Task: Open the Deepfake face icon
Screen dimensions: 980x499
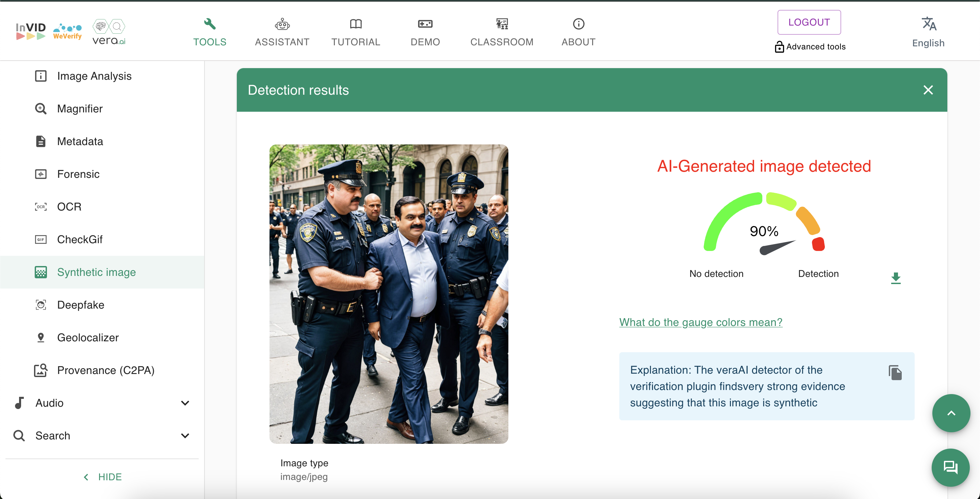Action: tap(41, 305)
